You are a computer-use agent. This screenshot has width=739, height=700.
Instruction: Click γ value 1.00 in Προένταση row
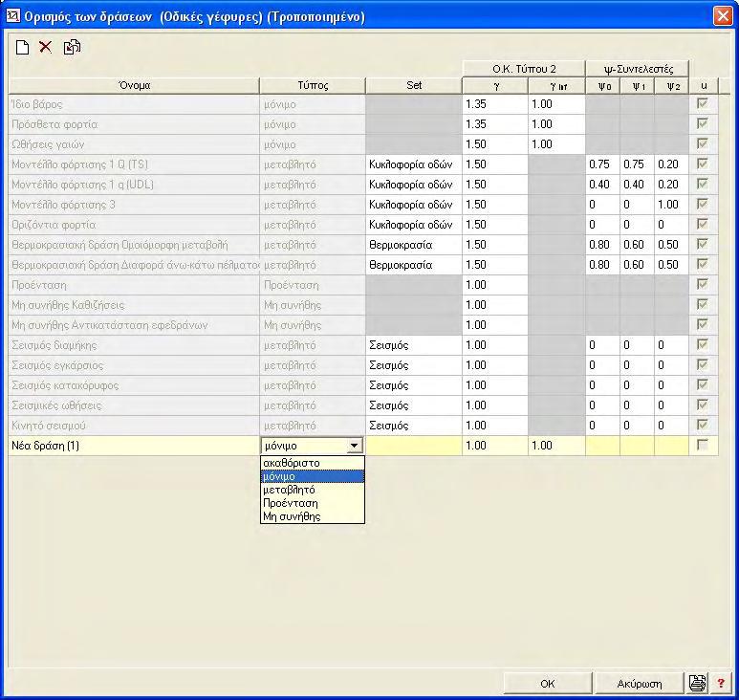495,285
